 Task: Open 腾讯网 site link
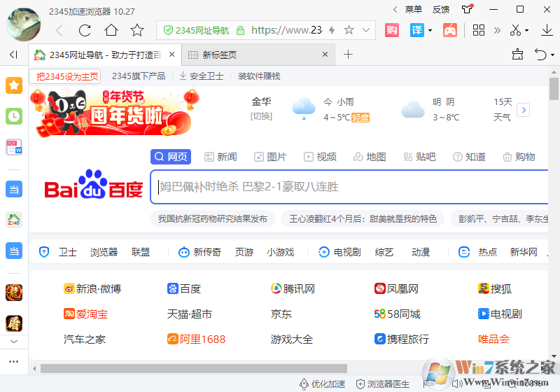tap(293, 288)
